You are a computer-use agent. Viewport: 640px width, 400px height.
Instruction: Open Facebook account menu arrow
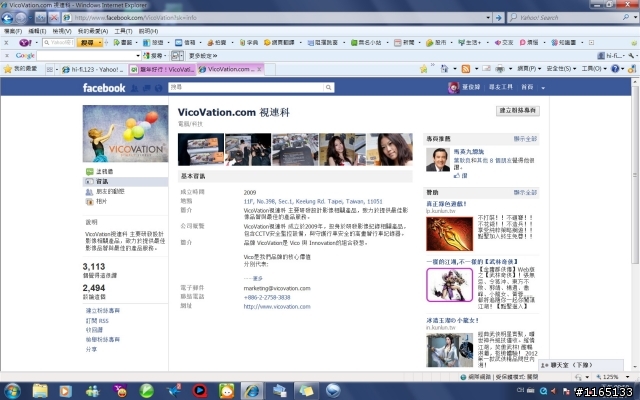click(543, 87)
